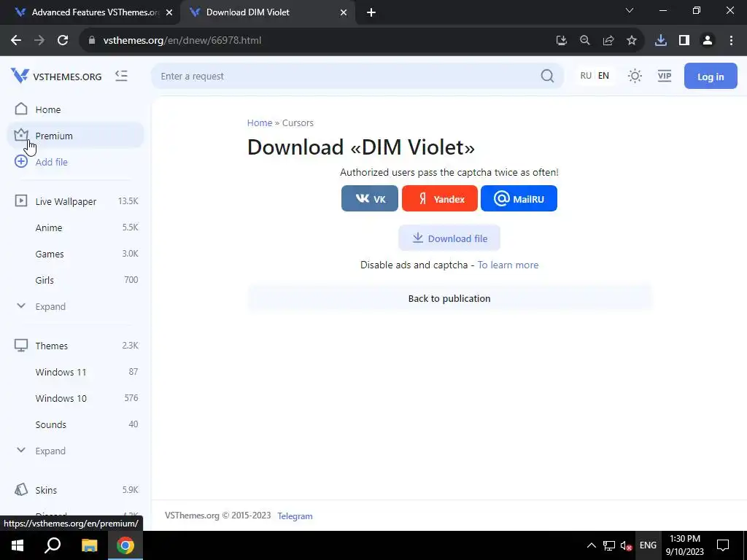Open the Live Wallpaper category
This screenshot has height=560, width=747.
pyautogui.click(x=75, y=201)
